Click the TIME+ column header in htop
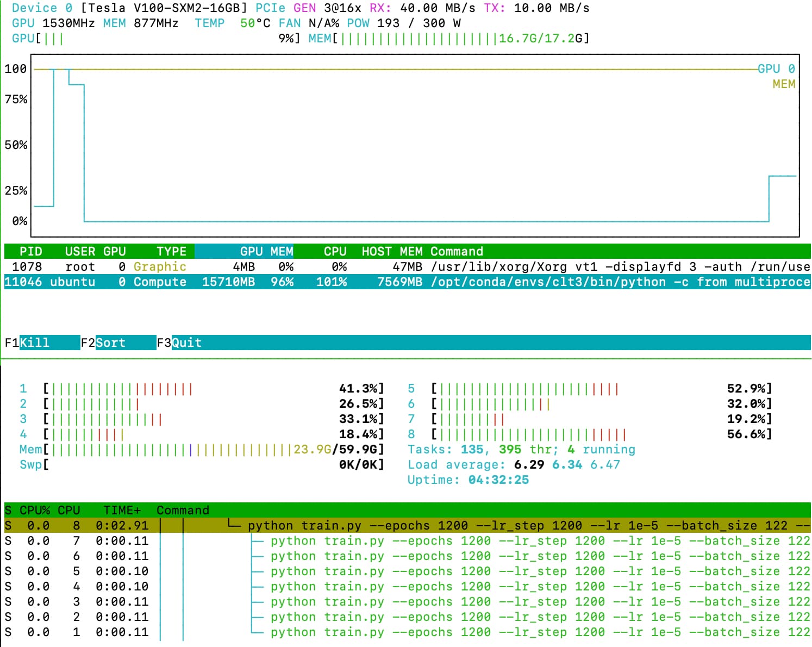 point(122,510)
